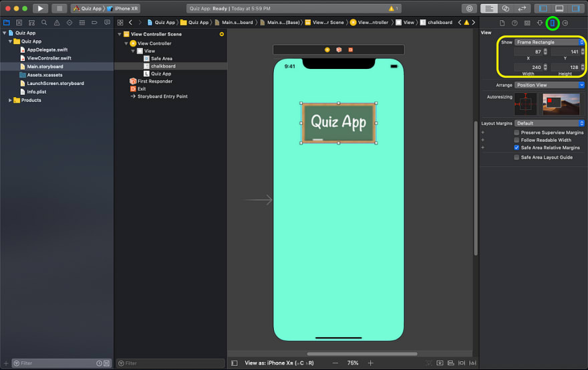588x370 pixels.
Task: Open the Align constraints button
Action: pos(451,363)
